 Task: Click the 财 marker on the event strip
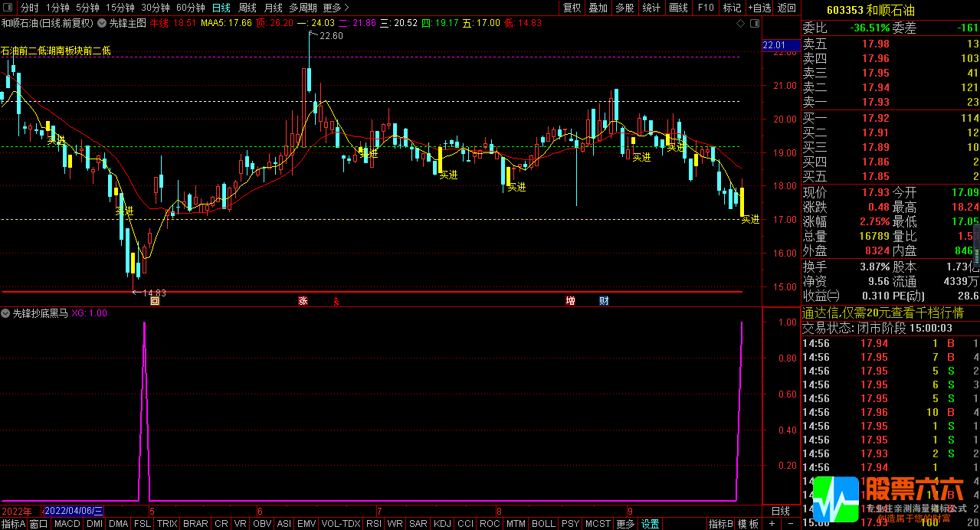click(604, 301)
